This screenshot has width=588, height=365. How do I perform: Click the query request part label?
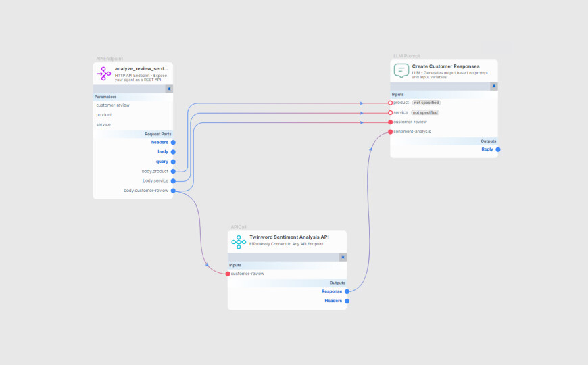click(x=162, y=162)
